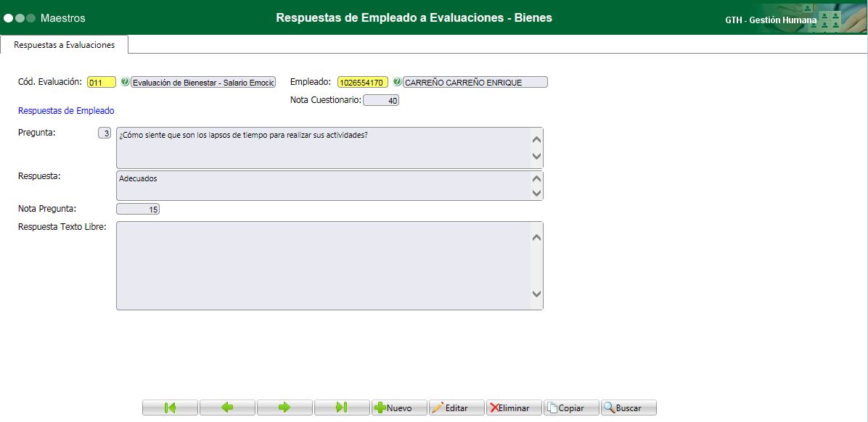Image resolution: width=868 pixels, height=422 pixels.
Task: Create a record with Nuevo
Action: point(398,407)
